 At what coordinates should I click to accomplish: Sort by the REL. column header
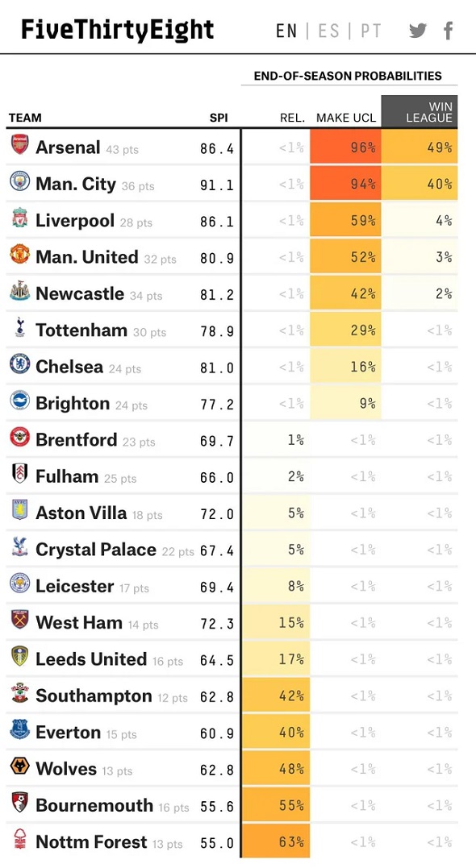point(293,118)
